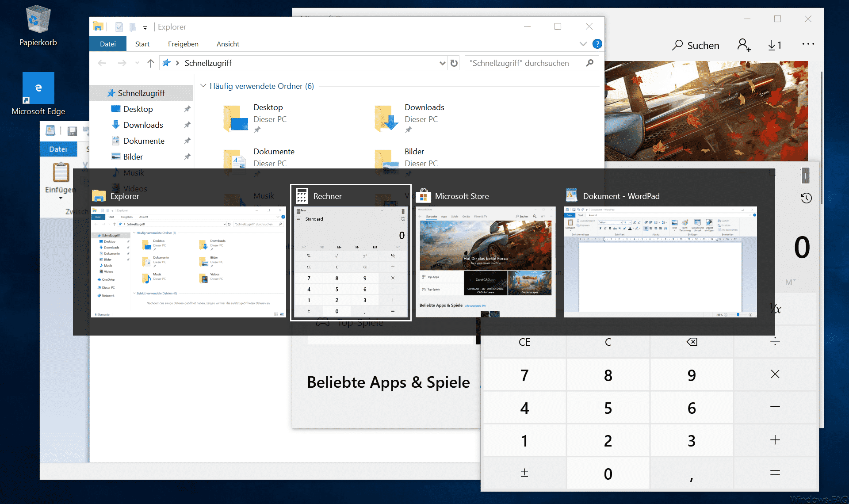Viewport: 849px width, 504px height.
Task: Open Datei tab in Explorer window
Action: pyautogui.click(x=107, y=44)
